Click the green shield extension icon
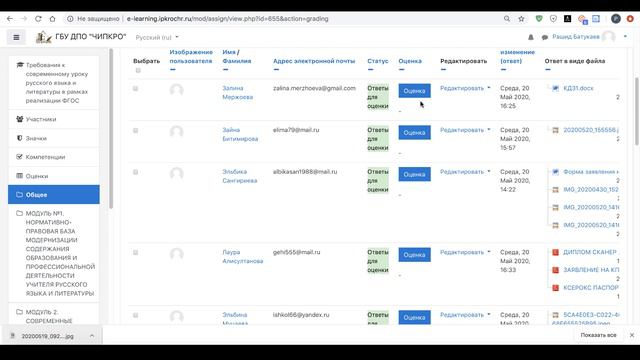The height and width of the screenshot is (360, 640). (x=539, y=19)
